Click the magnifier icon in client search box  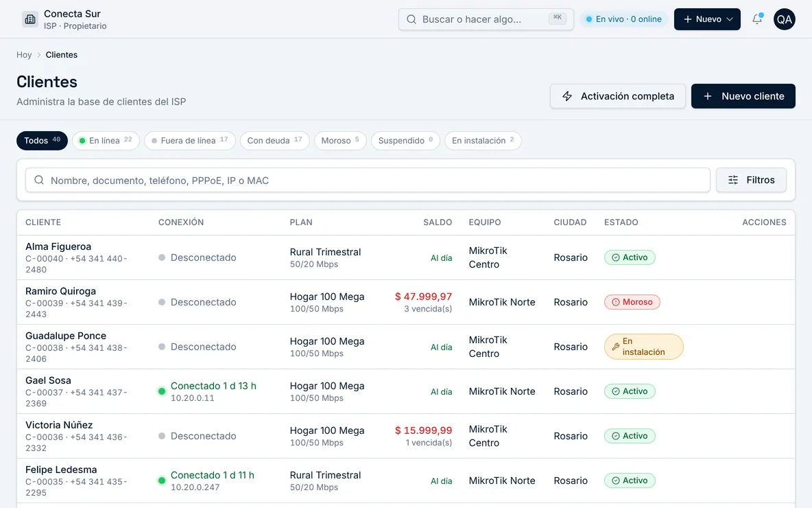click(39, 180)
